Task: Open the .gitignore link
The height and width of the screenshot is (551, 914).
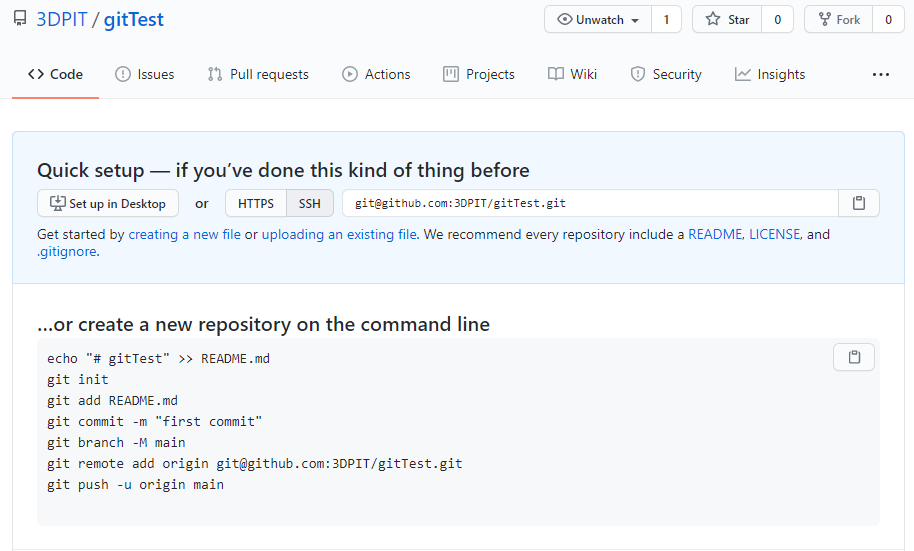Action: [66, 251]
